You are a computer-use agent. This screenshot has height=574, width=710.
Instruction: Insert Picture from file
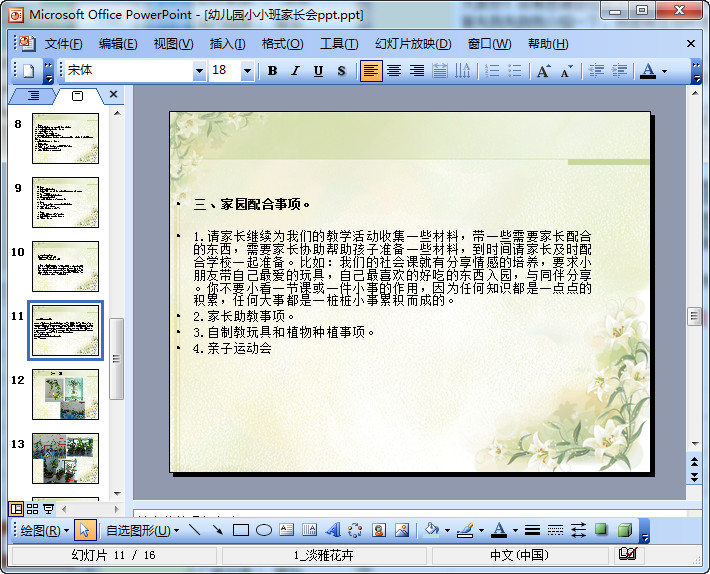[x=402, y=530]
